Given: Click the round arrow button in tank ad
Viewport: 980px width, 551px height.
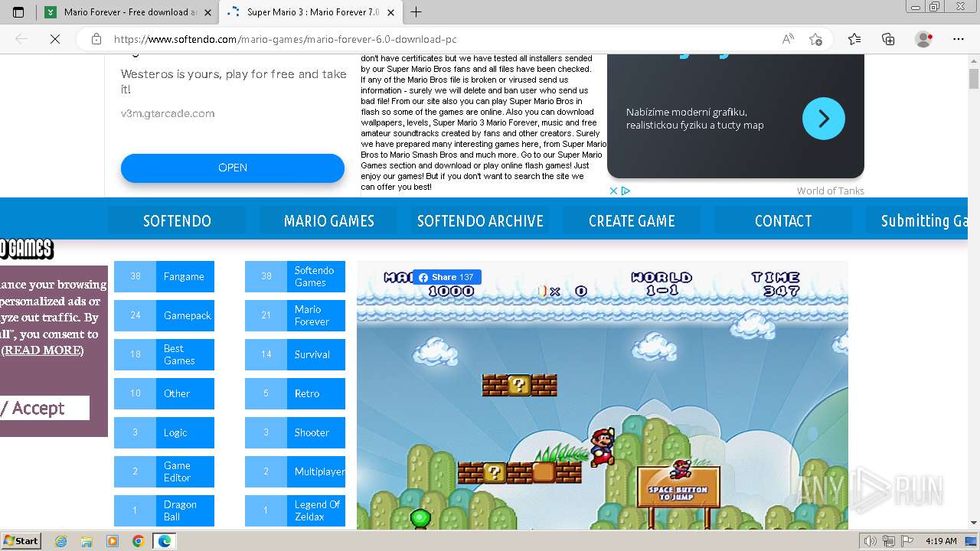Looking at the screenshot, I should pyautogui.click(x=824, y=119).
